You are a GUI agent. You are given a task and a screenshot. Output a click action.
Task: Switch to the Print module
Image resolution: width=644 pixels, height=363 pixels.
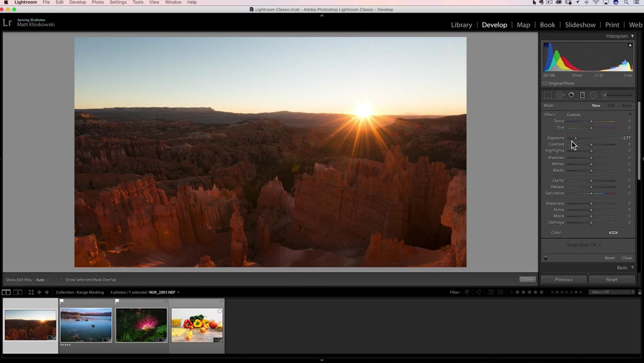[612, 25]
